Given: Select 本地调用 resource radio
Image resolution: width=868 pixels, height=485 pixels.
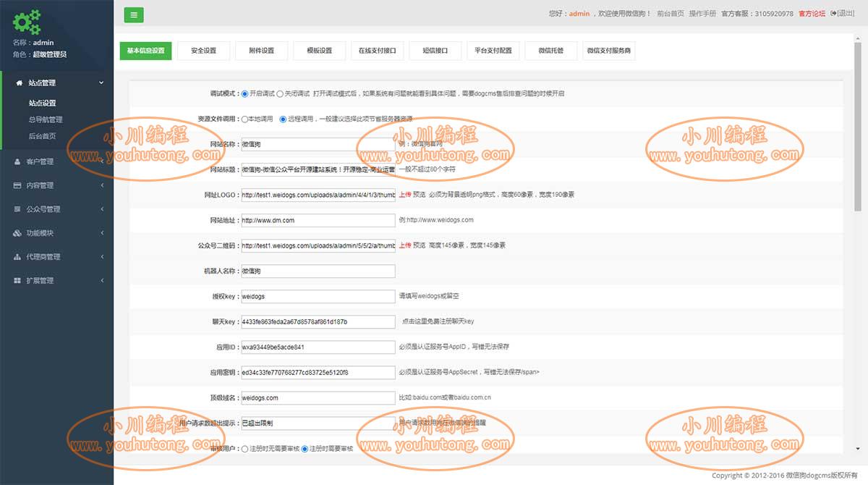Looking at the screenshot, I should [x=244, y=119].
